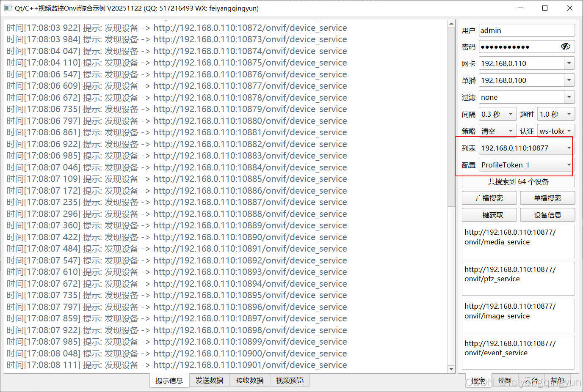Click the log vertical scrollbar thumb
The height and width of the screenshot is (392, 583).
(451, 117)
